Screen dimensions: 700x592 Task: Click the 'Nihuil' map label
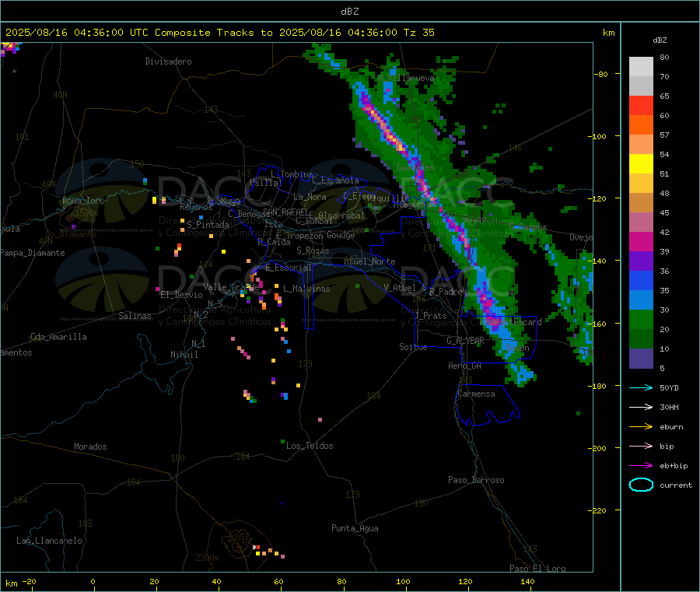coord(184,355)
